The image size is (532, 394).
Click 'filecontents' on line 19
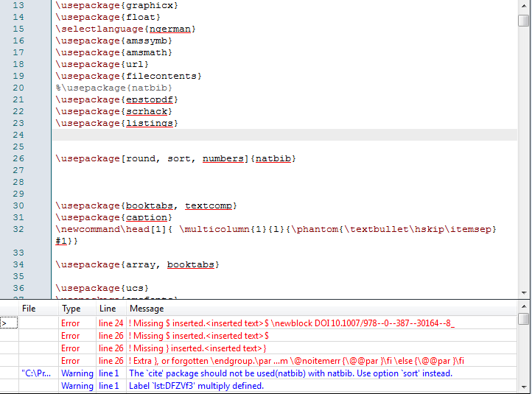[x=161, y=76]
